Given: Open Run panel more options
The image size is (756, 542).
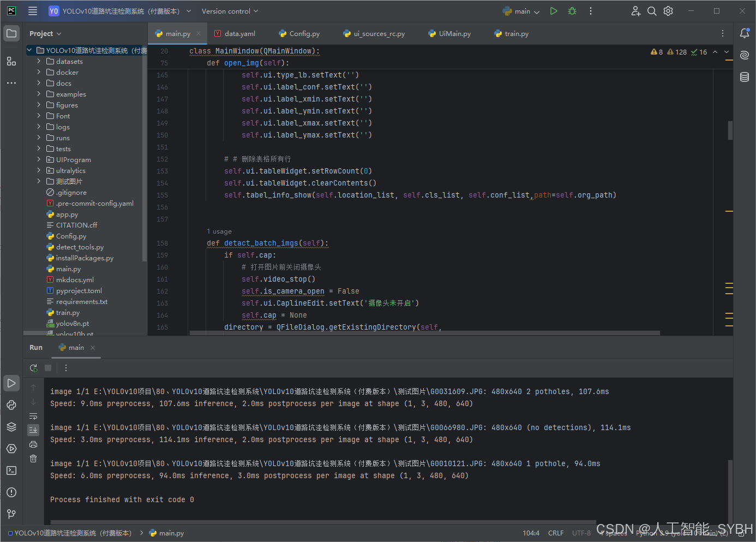Looking at the screenshot, I should pos(66,368).
